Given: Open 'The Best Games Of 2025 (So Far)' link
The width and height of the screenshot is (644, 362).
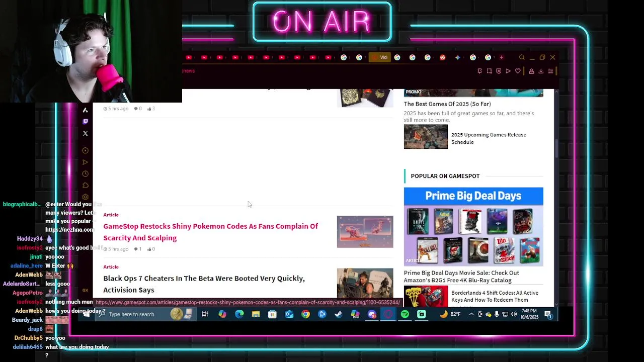Looking at the screenshot, I should pos(447,104).
